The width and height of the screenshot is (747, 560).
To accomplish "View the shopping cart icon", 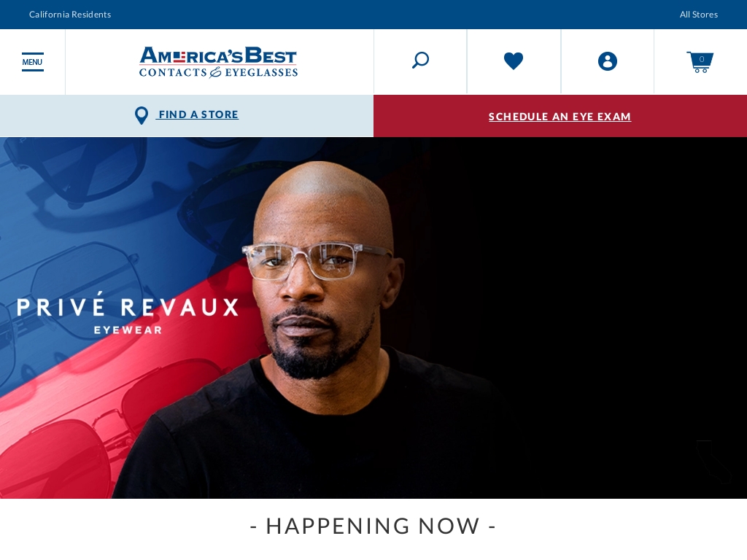I will (700, 62).
